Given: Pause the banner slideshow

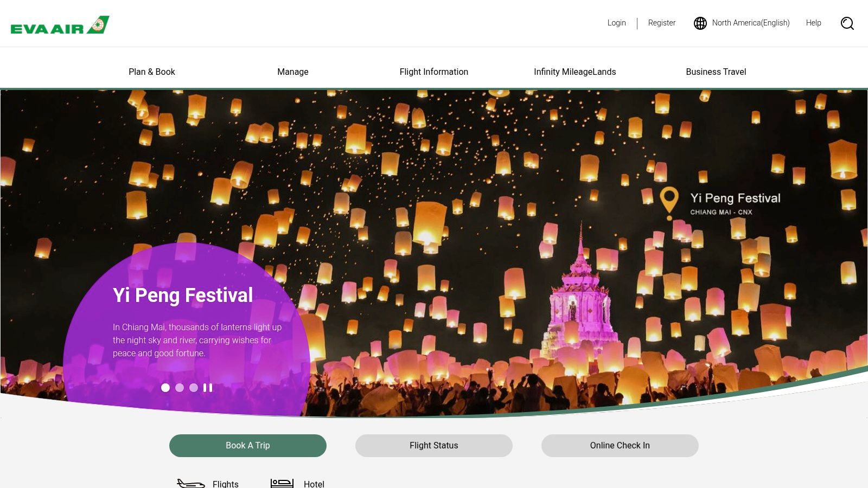Looking at the screenshot, I should pos(208,388).
